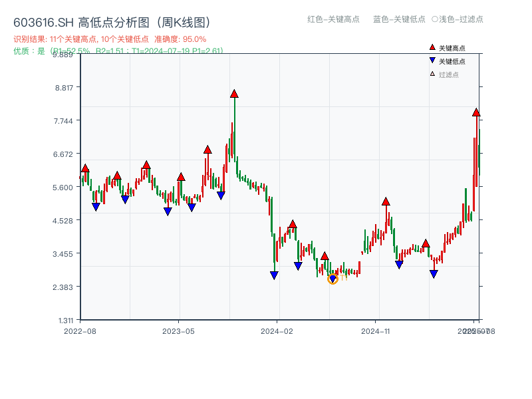This screenshot has width=532, height=399.
Task: Click the 6.672 y-axis label
Action: pyautogui.click(x=63, y=154)
